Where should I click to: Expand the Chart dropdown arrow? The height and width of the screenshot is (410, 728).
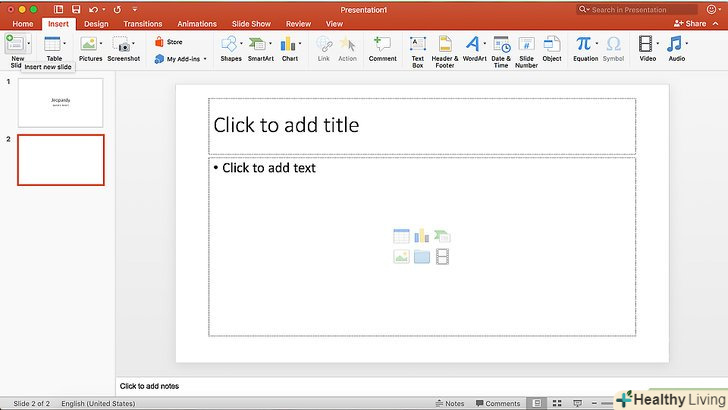tap(299, 44)
